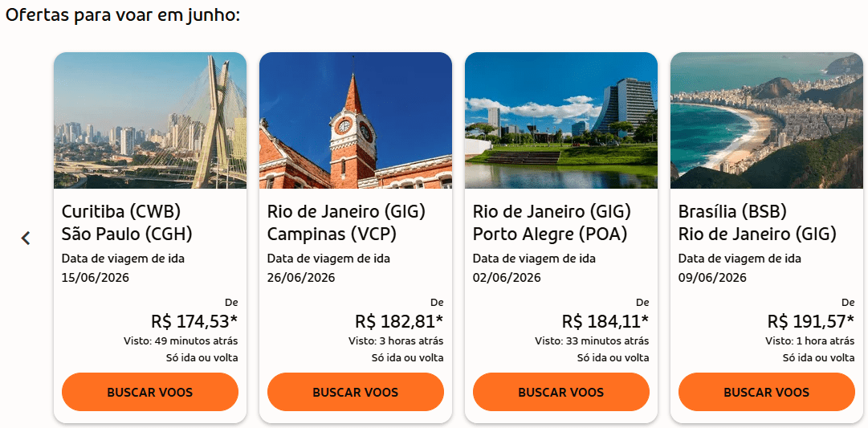This screenshot has width=868, height=428.
Task: Search flights from Curitiba to São Paulo
Action: coord(150,392)
